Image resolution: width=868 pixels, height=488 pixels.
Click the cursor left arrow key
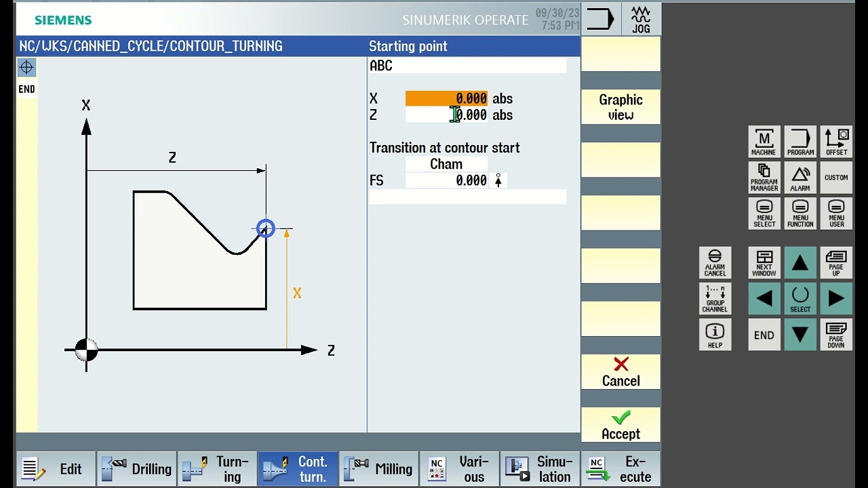coord(764,298)
